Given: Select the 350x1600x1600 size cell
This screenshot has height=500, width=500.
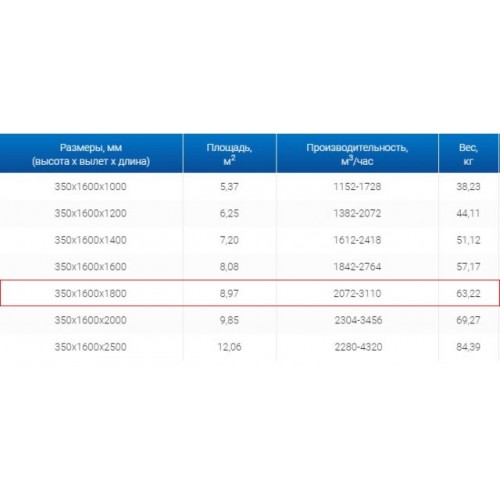Looking at the screenshot, I should [x=91, y=267].
